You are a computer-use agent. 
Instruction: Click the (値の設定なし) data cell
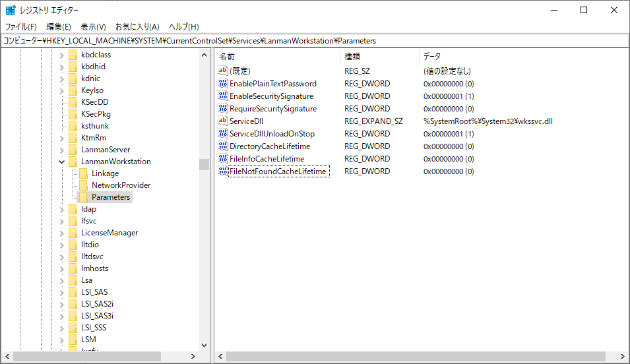(x=447, y=71)
